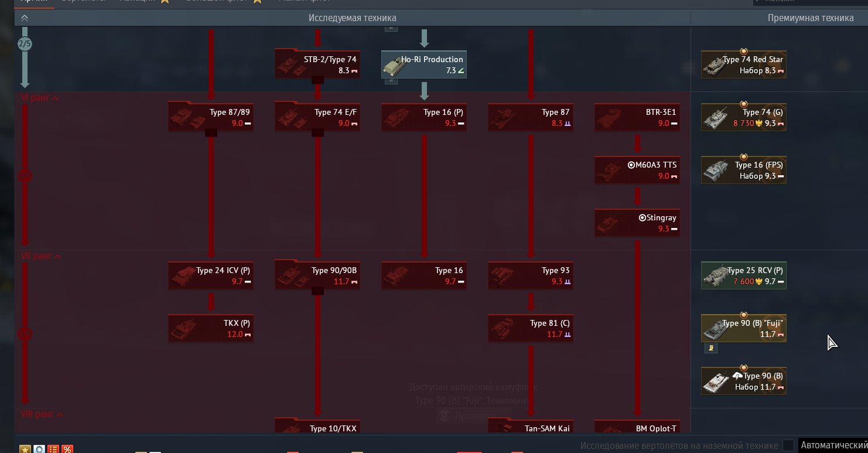Viewport: 868px width, 453px height.
Task: Click the Исследуемая техника header
Action: [353, 18]
